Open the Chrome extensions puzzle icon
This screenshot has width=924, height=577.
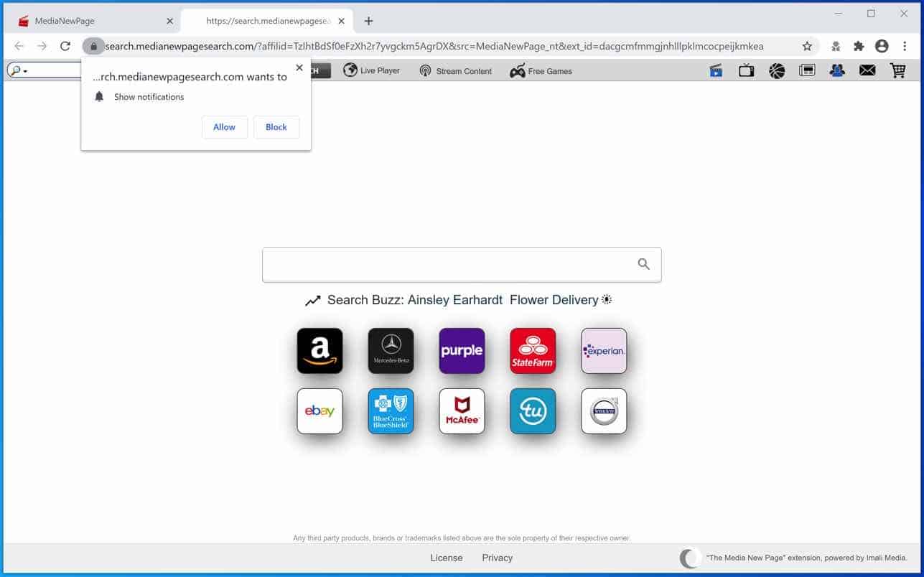click(859, 46)
